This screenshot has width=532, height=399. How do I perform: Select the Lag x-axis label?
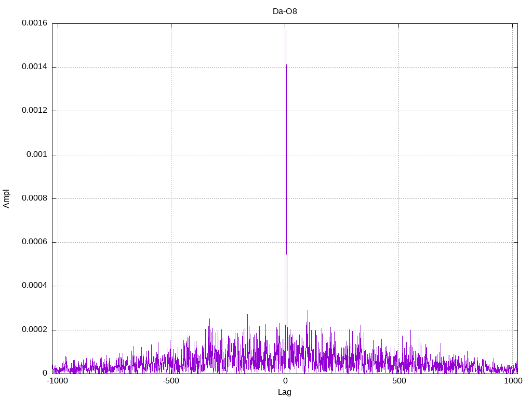tap(285, 392)
